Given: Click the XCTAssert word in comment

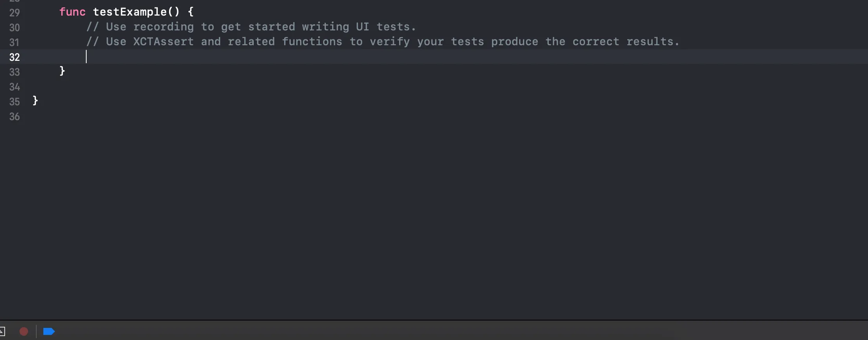Looking at the screenshot, I should 163,42.
